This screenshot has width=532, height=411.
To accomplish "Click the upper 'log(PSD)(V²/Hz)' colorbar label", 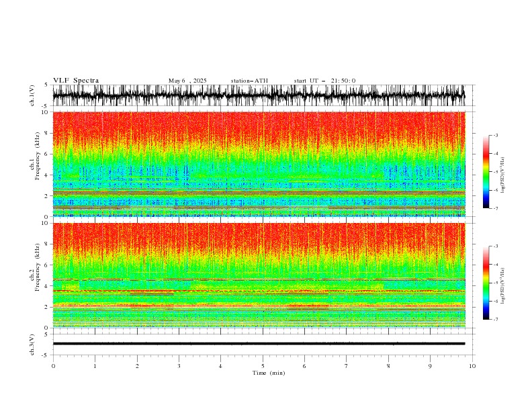I will (x=502, y=175).
